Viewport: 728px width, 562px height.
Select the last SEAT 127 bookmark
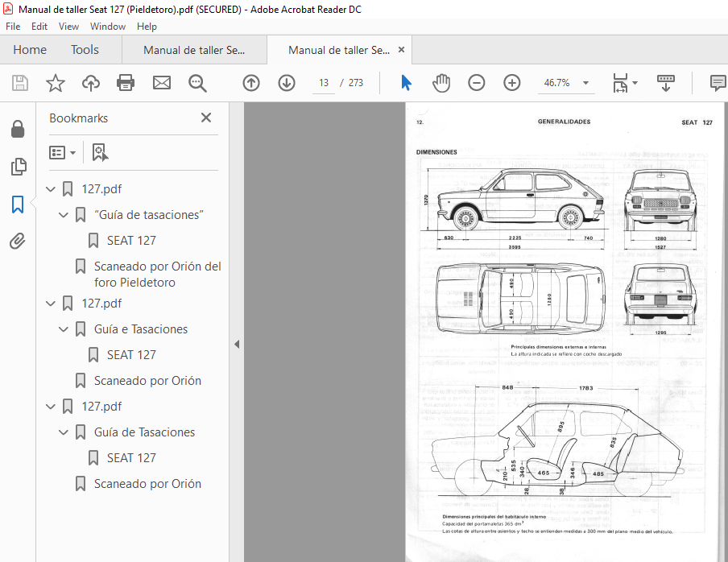[x=131, y=457]
